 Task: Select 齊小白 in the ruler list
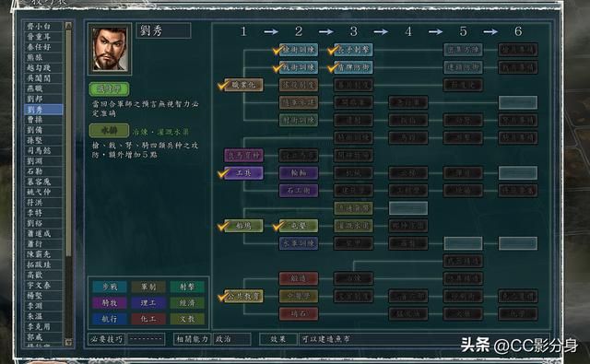click(43, 27)
